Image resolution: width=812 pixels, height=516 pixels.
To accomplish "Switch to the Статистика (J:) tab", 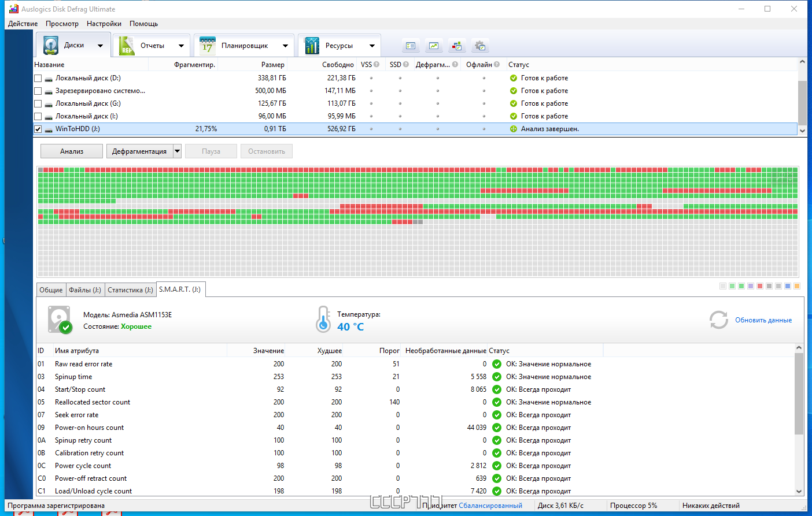I will 130,289.
